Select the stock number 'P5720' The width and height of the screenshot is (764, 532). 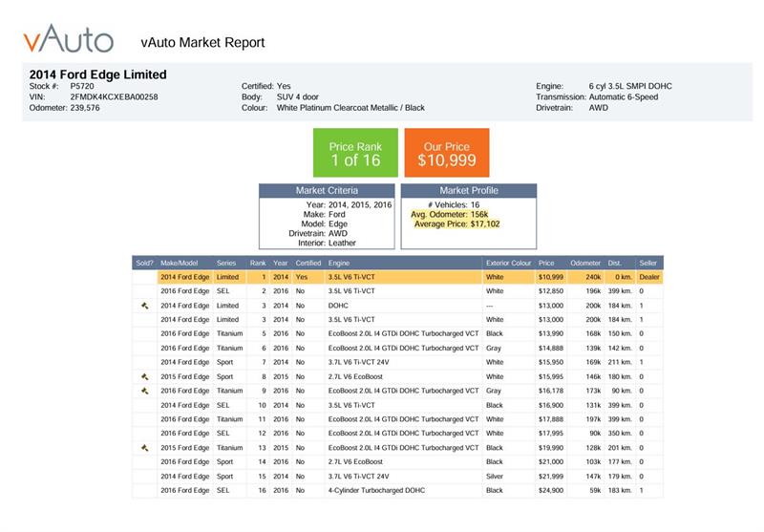(x=82, y=86)
